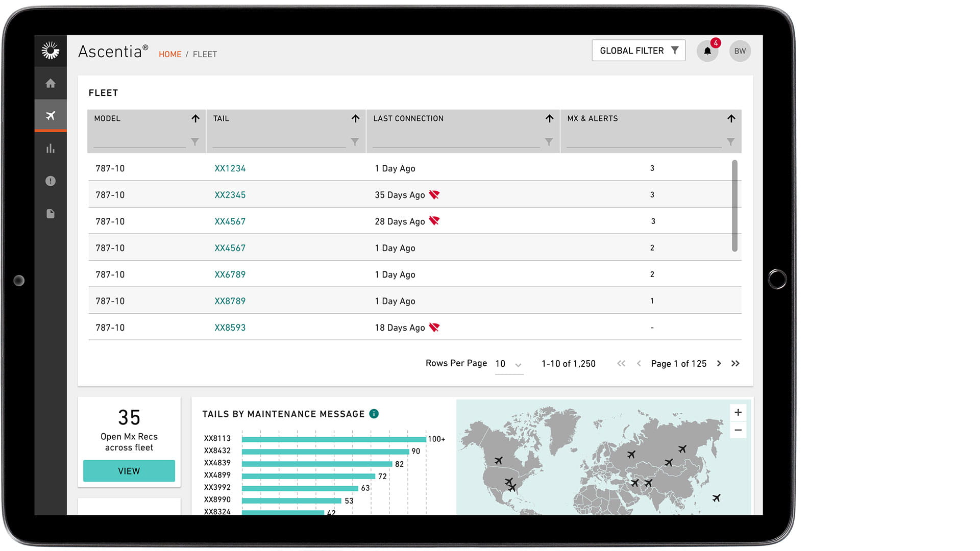Open the Home breadcrumb link
The height and width of the screenshot is (551, 980).
170,54
